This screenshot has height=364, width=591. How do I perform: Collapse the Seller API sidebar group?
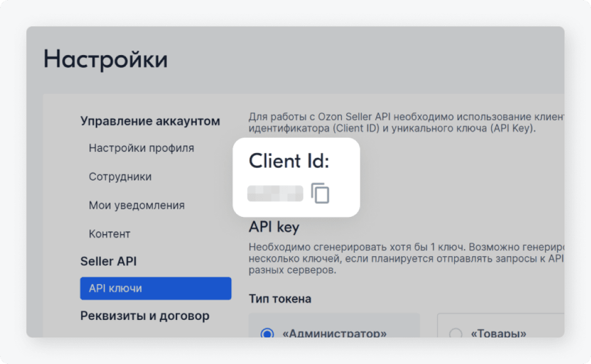(108, 262)
